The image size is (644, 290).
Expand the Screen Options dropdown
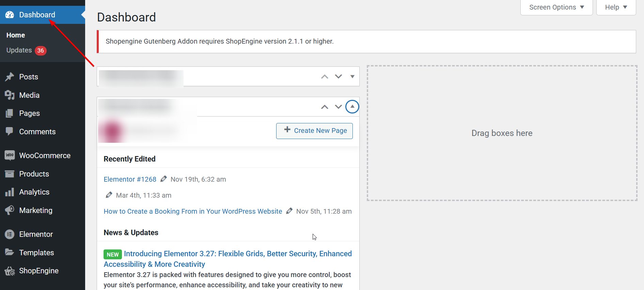(x=556, y=7)
